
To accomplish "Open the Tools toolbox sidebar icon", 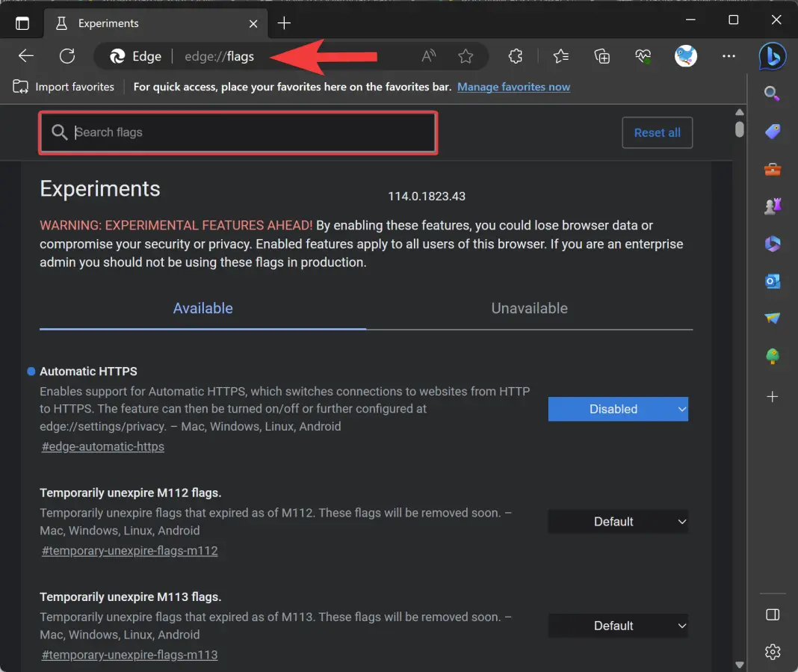I will tap(773, 169).
